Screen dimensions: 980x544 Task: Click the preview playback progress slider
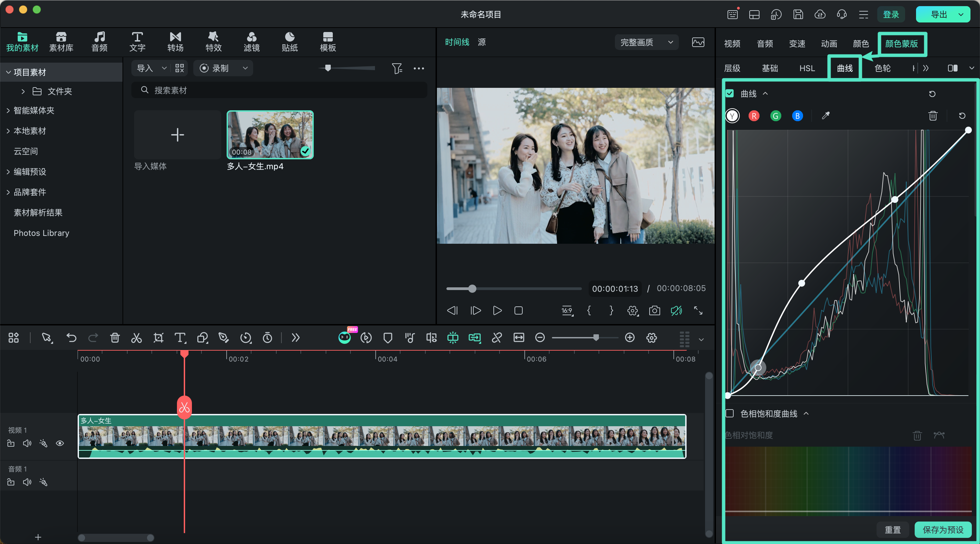tap(514, 289)
